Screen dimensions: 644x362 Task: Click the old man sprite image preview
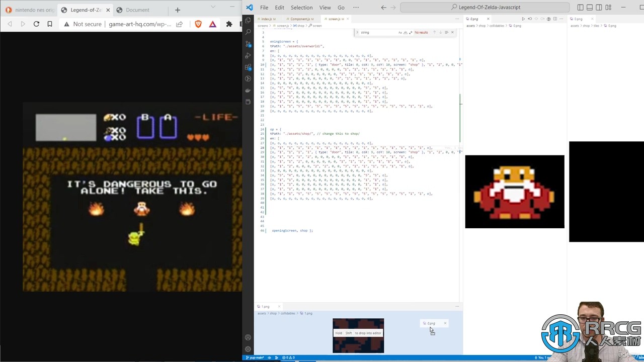(515, 192)
